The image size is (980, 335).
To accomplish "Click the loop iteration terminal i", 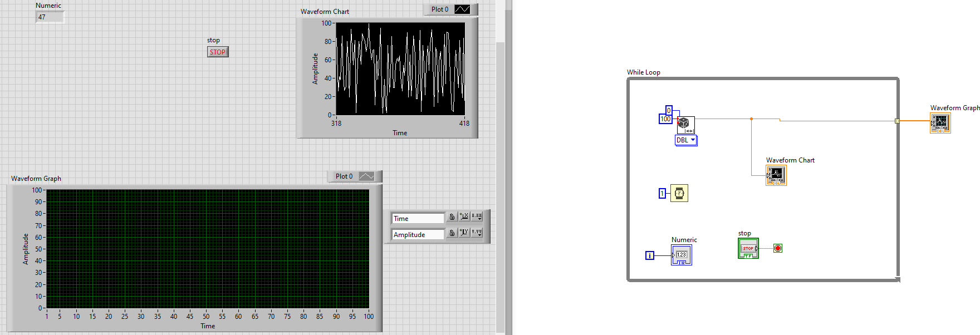I will (x=649, y=255).
